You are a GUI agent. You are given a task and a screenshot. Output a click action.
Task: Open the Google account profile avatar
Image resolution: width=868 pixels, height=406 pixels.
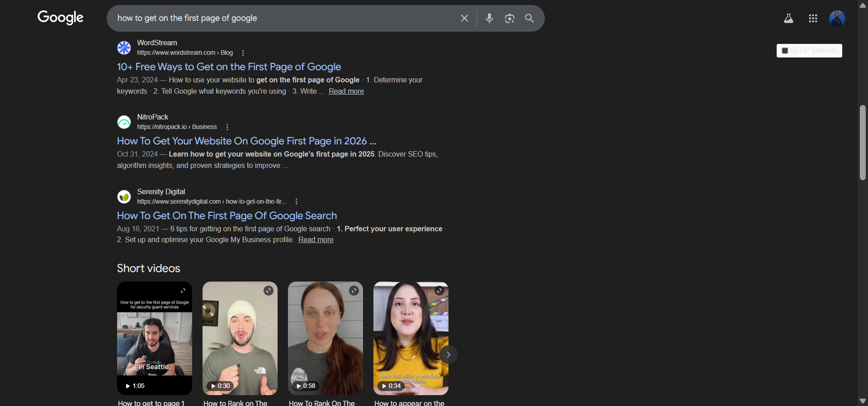pos(837,18)
